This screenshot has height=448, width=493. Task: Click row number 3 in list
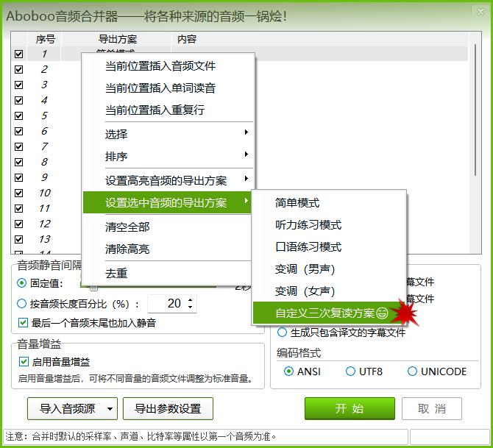(x=44, y=85)
